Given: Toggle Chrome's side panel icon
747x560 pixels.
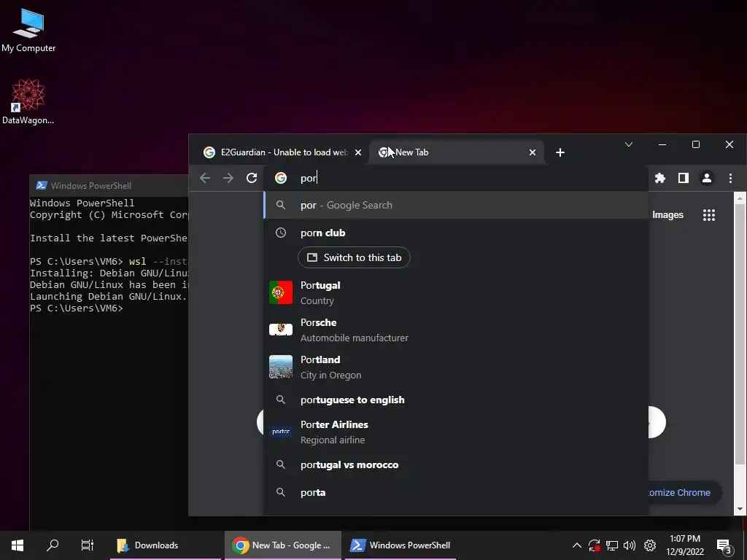Looking at the screenshot, I should coord(683,178).
